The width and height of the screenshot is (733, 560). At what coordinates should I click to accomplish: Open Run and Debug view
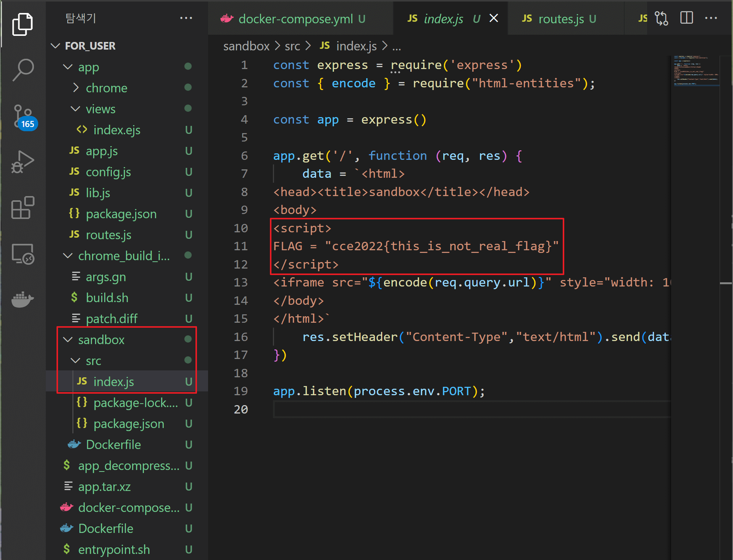point(23,162)
